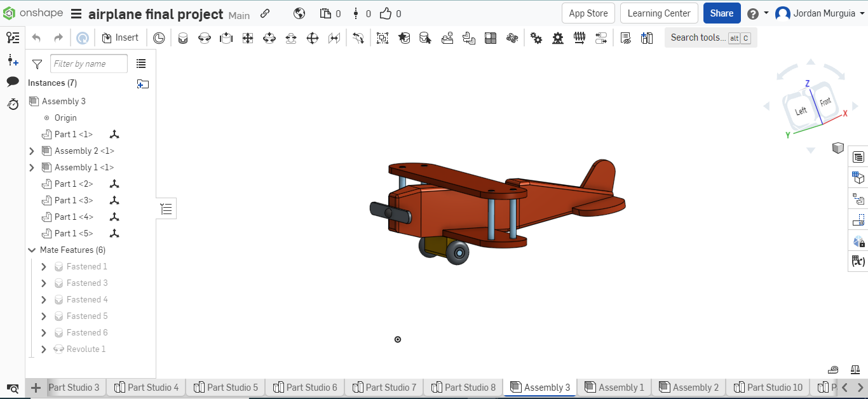Open the Help menu
868x399 pixels.
click(754, 13)
